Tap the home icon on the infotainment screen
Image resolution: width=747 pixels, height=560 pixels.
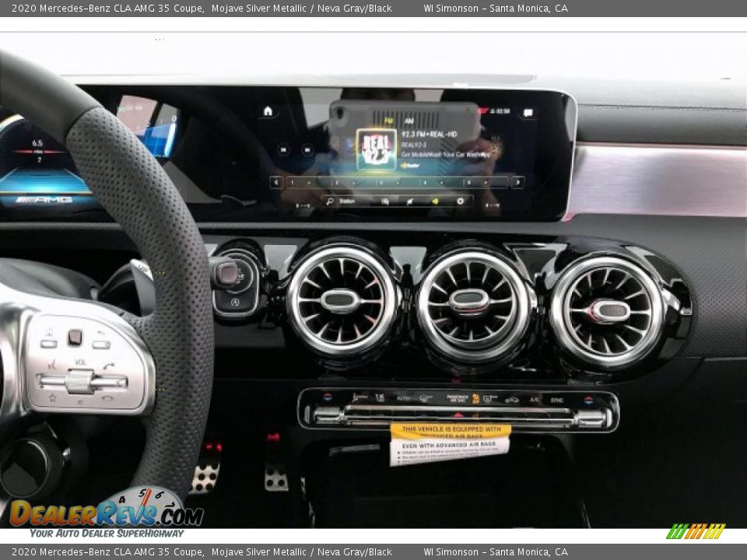[x=267, y=110]
